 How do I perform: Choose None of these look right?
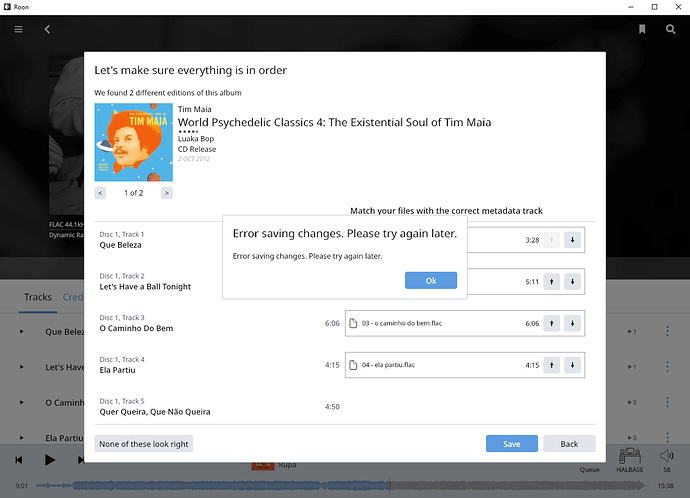pos(143,443)
